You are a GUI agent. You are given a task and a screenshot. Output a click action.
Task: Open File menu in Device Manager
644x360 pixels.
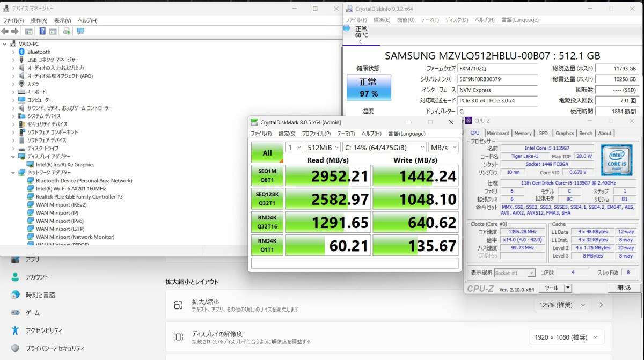point(13,20)
